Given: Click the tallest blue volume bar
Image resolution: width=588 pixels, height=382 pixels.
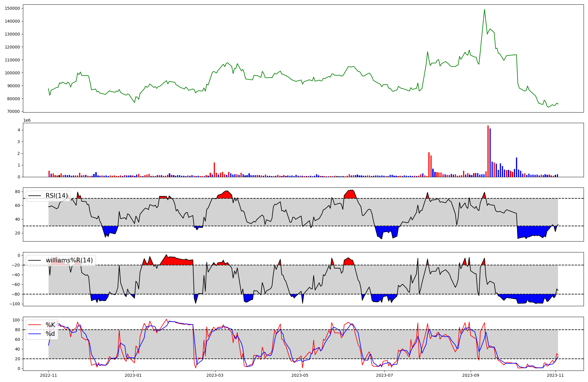Looking at the screenshot, I should [490, 153].
